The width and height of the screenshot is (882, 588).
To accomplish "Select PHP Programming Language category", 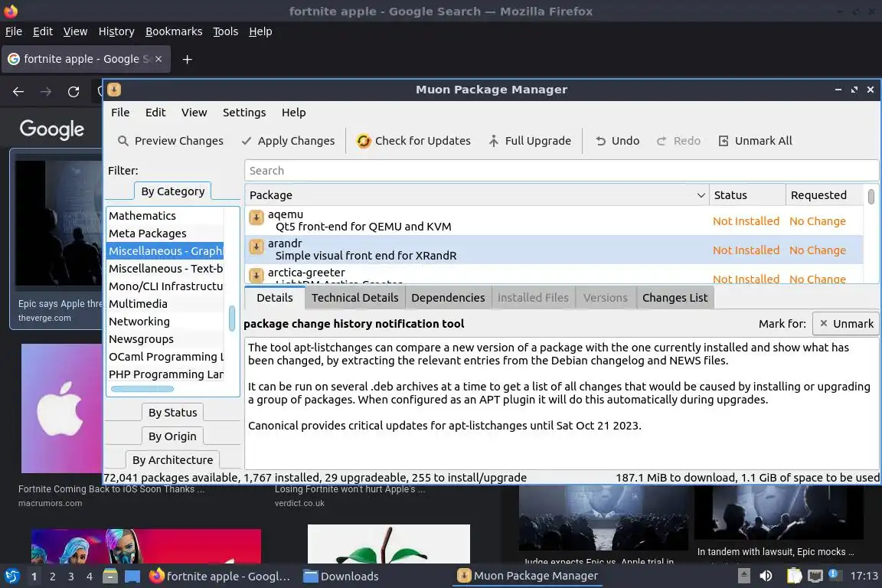I will point(165,374).
